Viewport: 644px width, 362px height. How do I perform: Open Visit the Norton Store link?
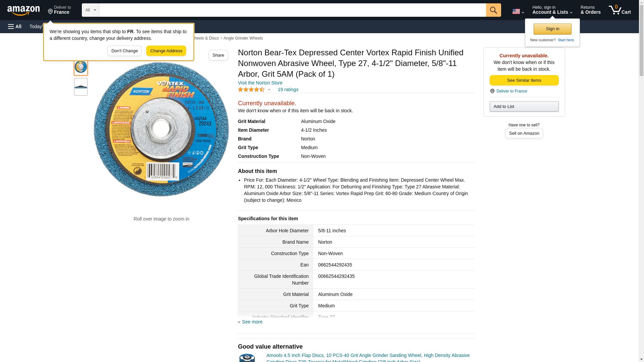pyautogui.click(x=260, y=83)
